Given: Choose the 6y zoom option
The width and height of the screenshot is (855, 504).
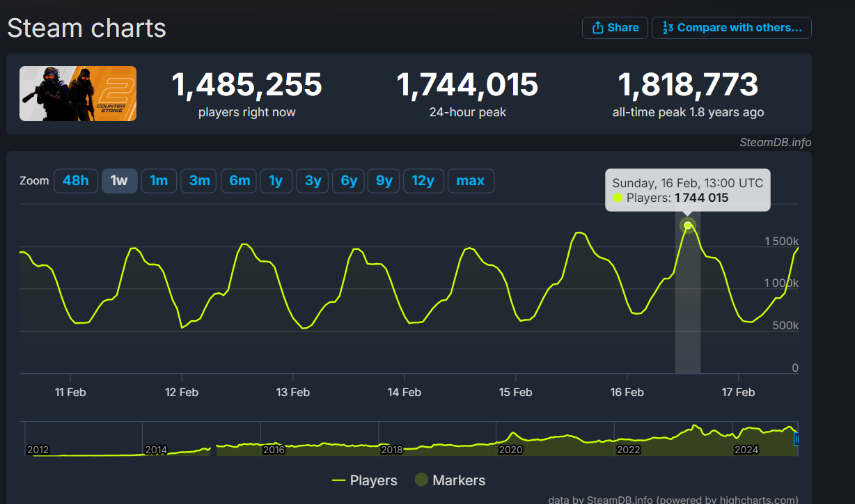Looking at the screenshot, I should (349, 181).
